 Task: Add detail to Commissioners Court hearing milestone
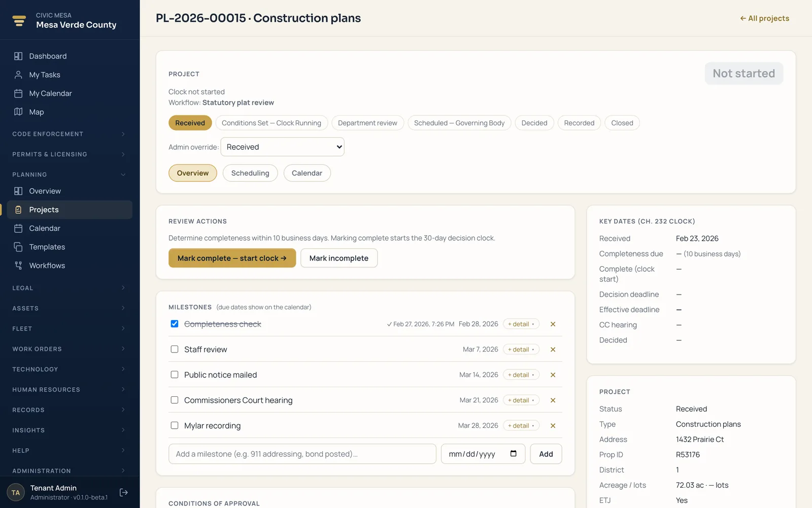[521, 400]
